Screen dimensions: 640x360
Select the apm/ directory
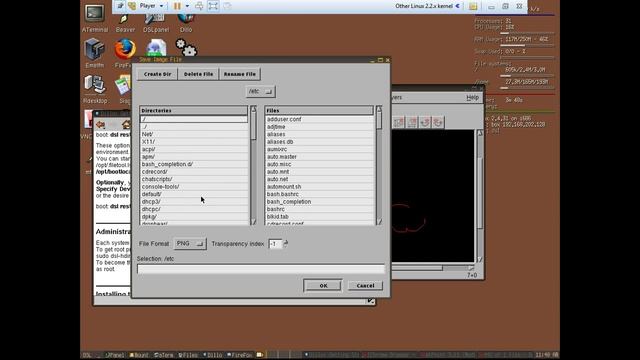[x=193, y=157]
